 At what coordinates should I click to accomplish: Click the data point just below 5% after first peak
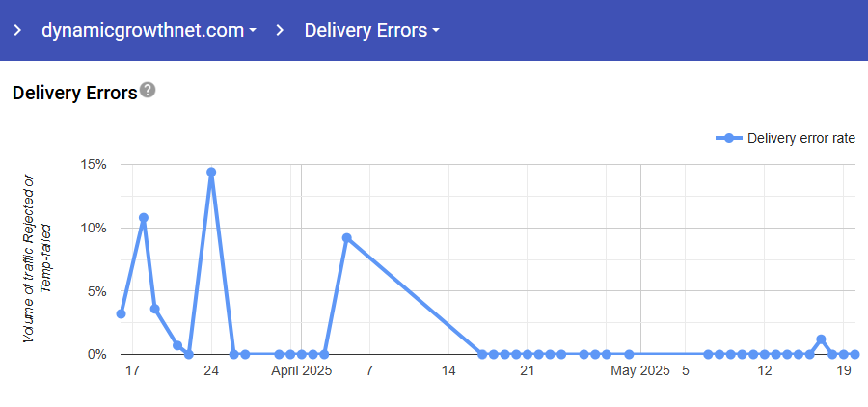pos(154,309)
